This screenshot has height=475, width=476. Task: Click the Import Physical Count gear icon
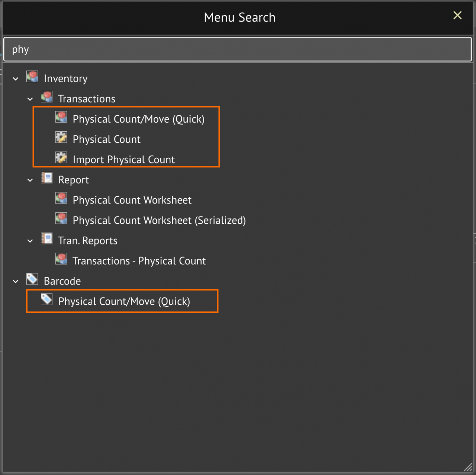coord(61,158)
